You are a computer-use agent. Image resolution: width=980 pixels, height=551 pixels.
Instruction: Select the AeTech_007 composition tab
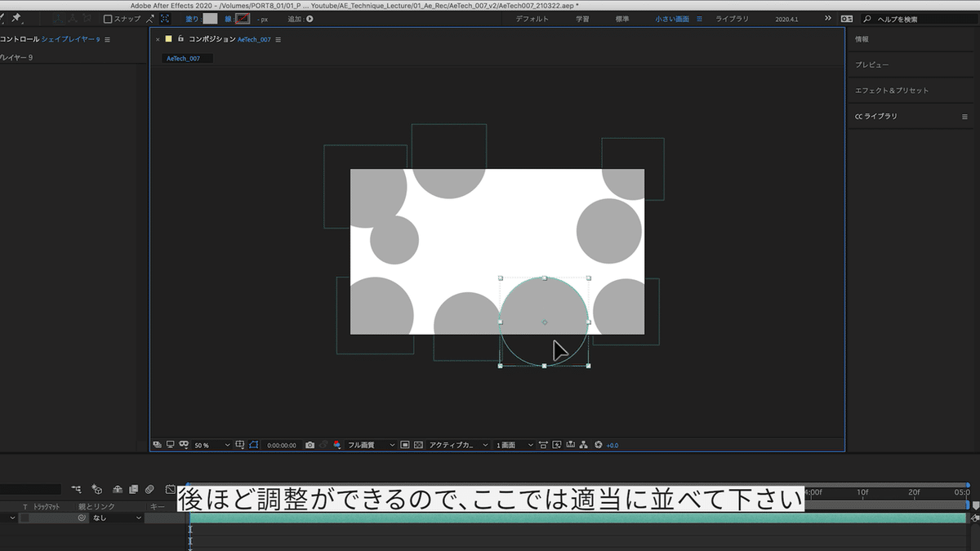(x=184, y=59)
